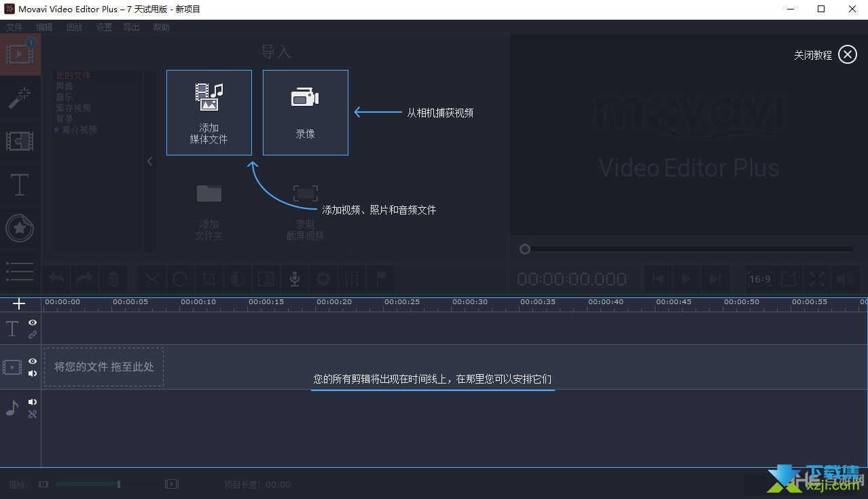
Task: Mute the audio track speaker
Action: point(33,402)
